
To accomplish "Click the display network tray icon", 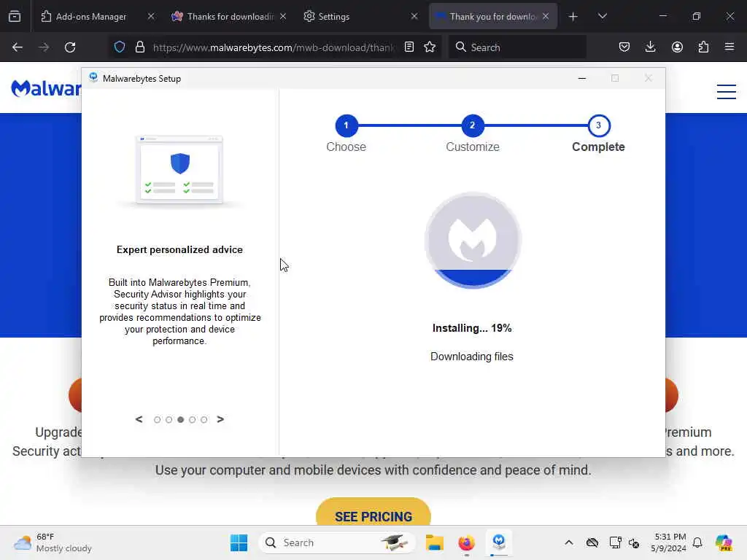I will [x=615, y=542].
